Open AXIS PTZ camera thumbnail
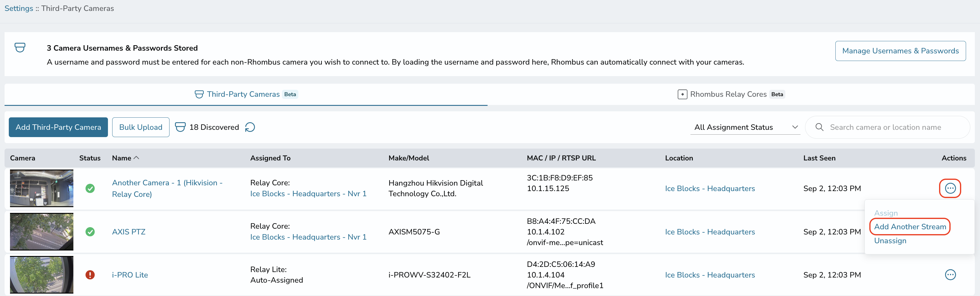 (x=42, y=232)
